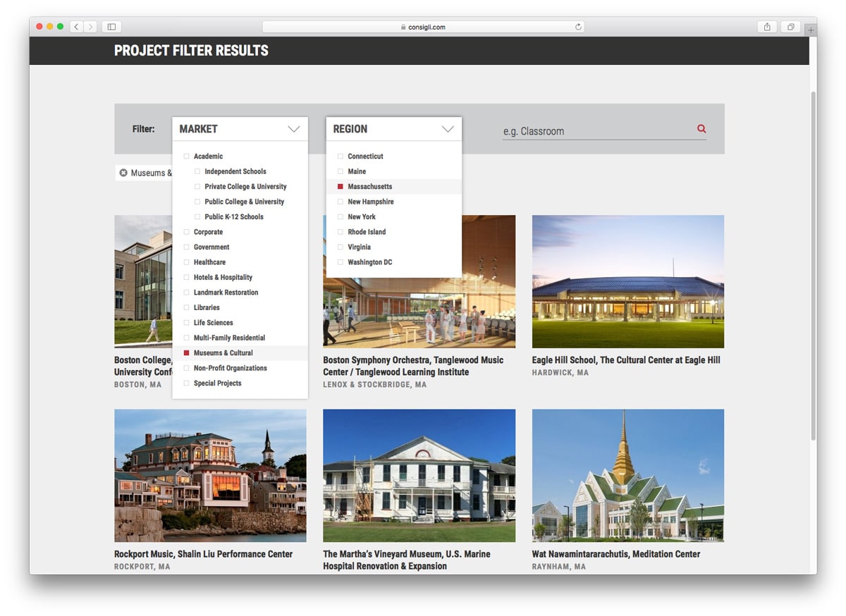Check New Hampshire region checkbox

tap(341, 202)
